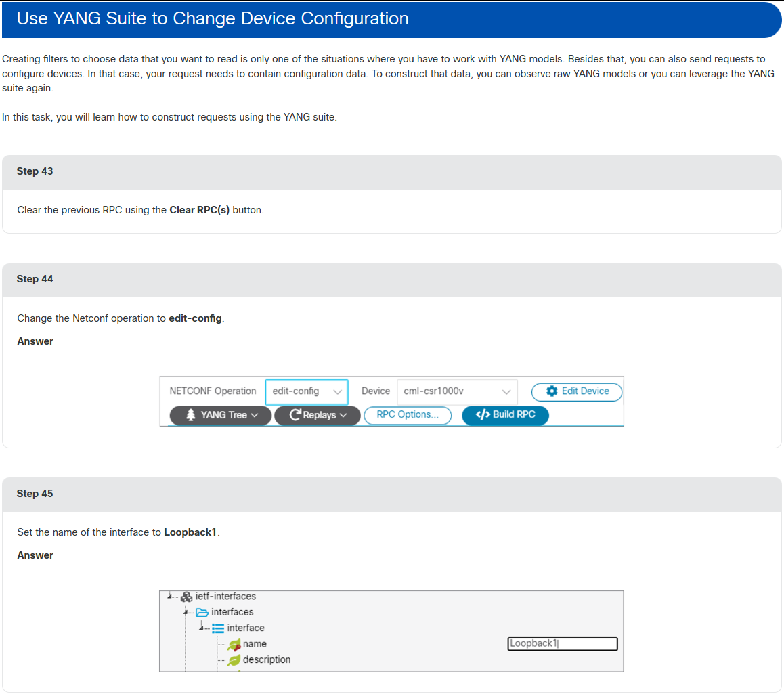Image resolution: width=784 pixels, height=694 pixels.
Task: Click the interfaces folder icon
Action: [202, 613]
